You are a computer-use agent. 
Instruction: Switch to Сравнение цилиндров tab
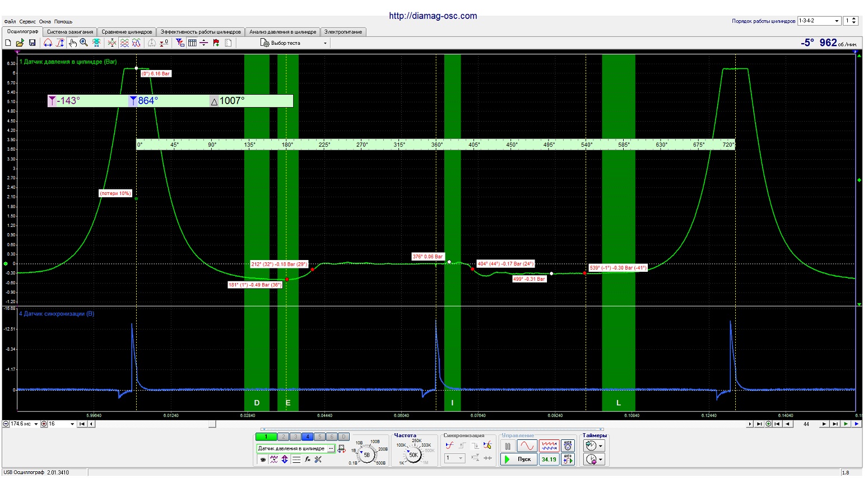point(127,32)
